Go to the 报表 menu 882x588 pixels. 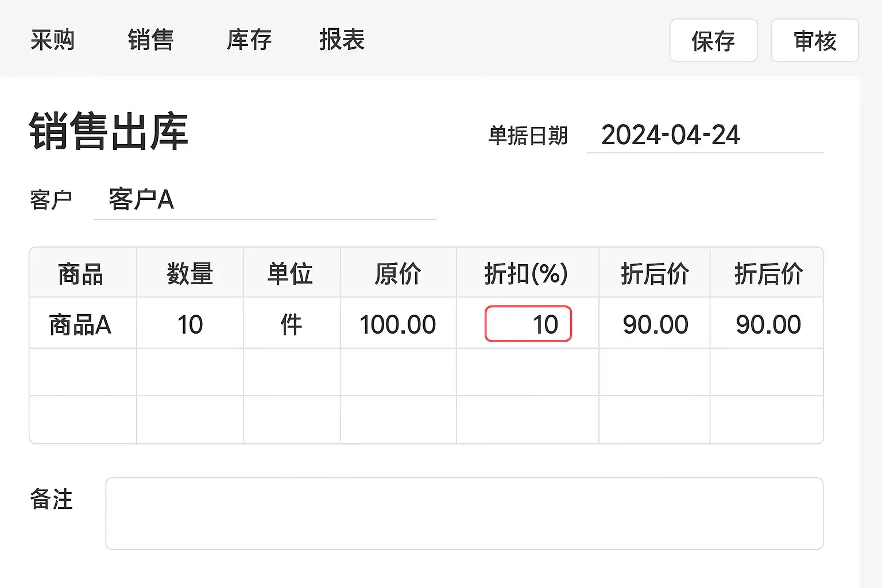click(x=342, y=40)
